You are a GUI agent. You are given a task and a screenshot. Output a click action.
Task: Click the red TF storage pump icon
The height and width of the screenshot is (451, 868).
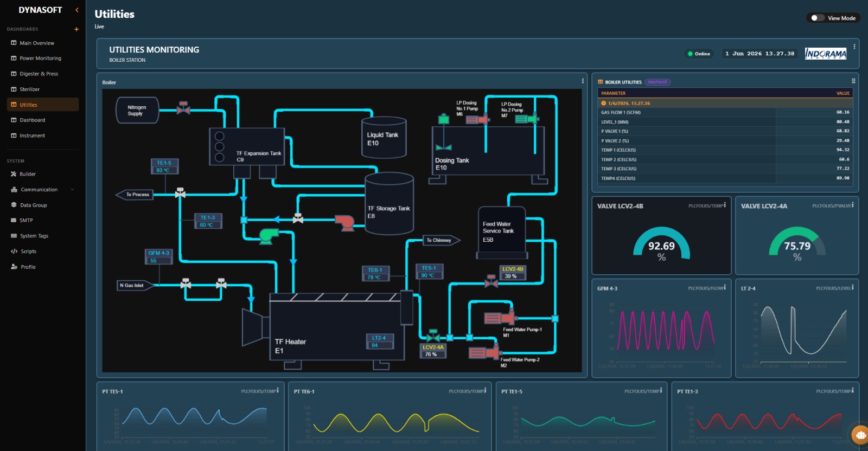pyautogui.click(x=344, y=222)
